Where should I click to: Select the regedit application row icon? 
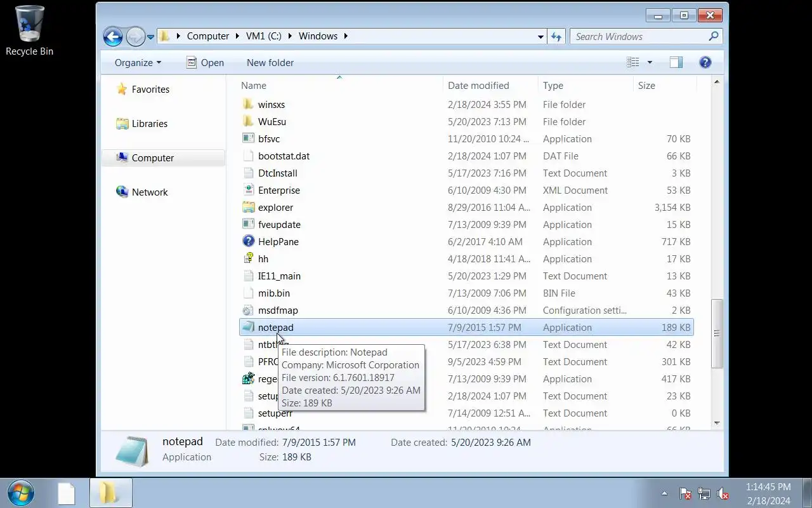click(x=248, y=378)
